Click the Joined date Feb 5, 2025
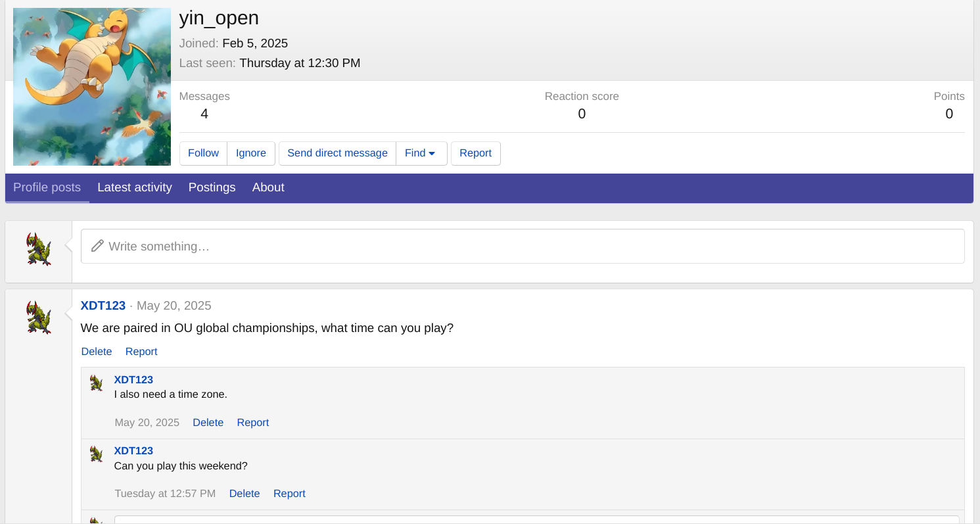The height and width of the screenshot is (524, 980). click(x=255, y=43)
